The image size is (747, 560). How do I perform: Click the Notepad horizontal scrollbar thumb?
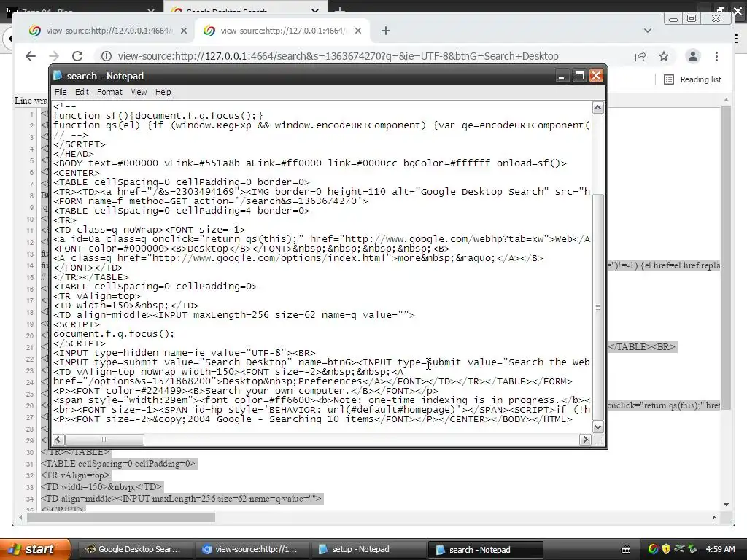click(x=104, y=440)
